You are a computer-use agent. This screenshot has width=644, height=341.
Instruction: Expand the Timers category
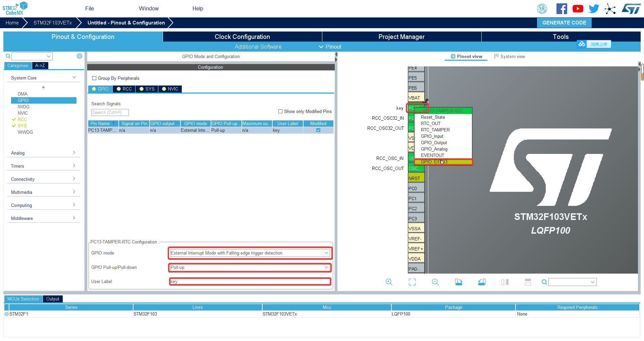pos(74,166)
